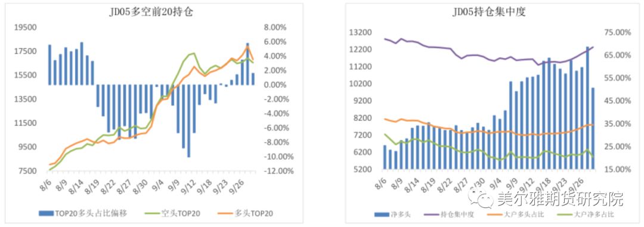This screenshot has height=227, width=644.
Task: Click the 美尔雅期货研究院 watermark text
Action: click(559, 199)
